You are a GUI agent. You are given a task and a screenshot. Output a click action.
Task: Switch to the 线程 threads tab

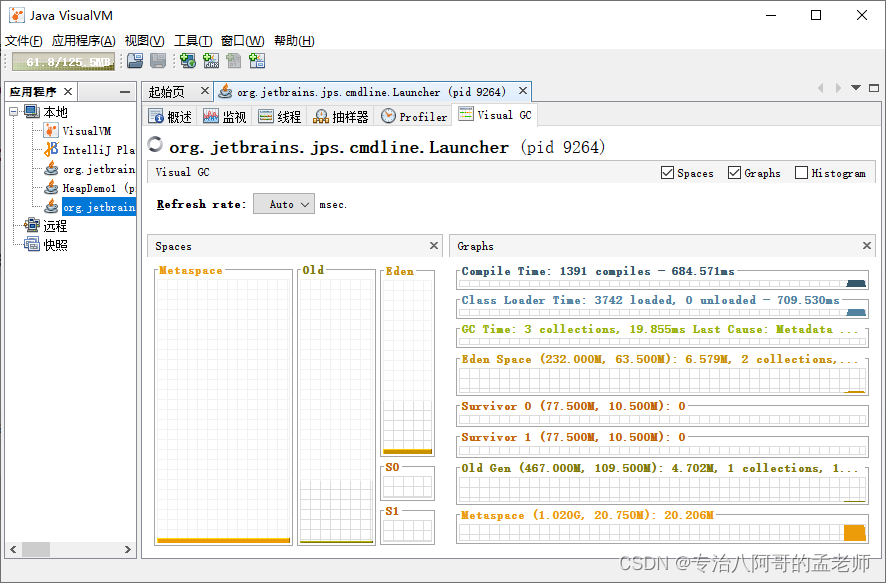[280, 116]
